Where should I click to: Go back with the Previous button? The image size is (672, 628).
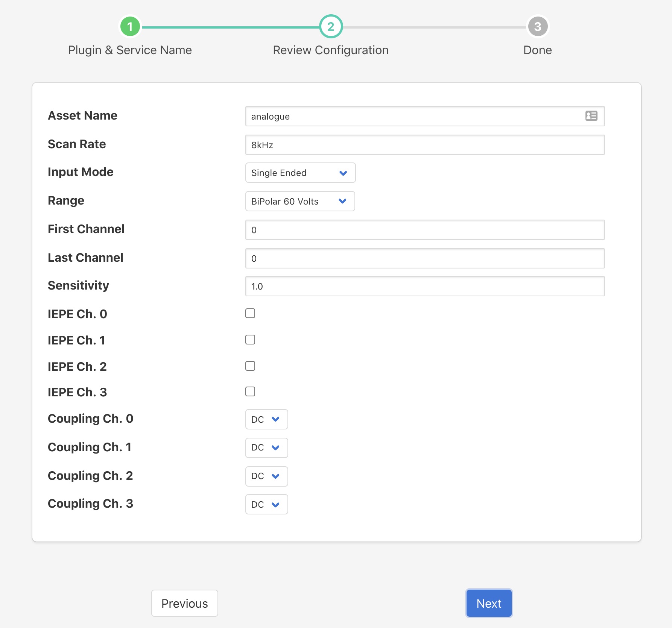tap(184, 603)
